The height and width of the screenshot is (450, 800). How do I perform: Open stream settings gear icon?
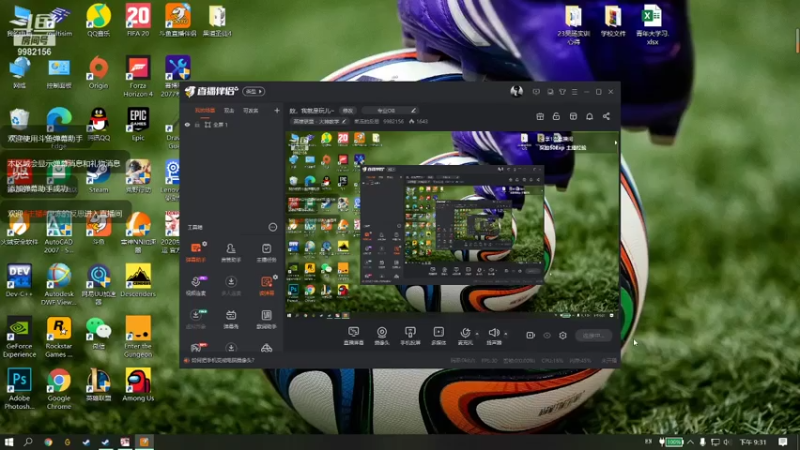click(x=563, y=335)
